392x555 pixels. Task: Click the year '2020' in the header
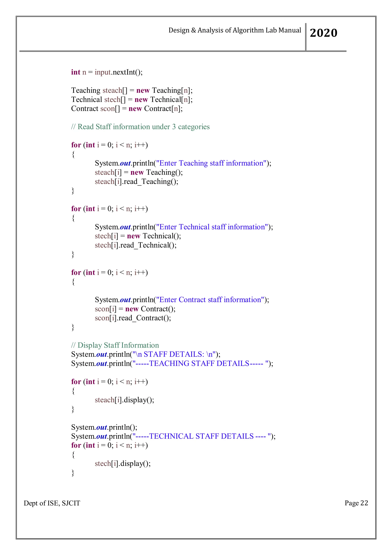pos(323,33)
